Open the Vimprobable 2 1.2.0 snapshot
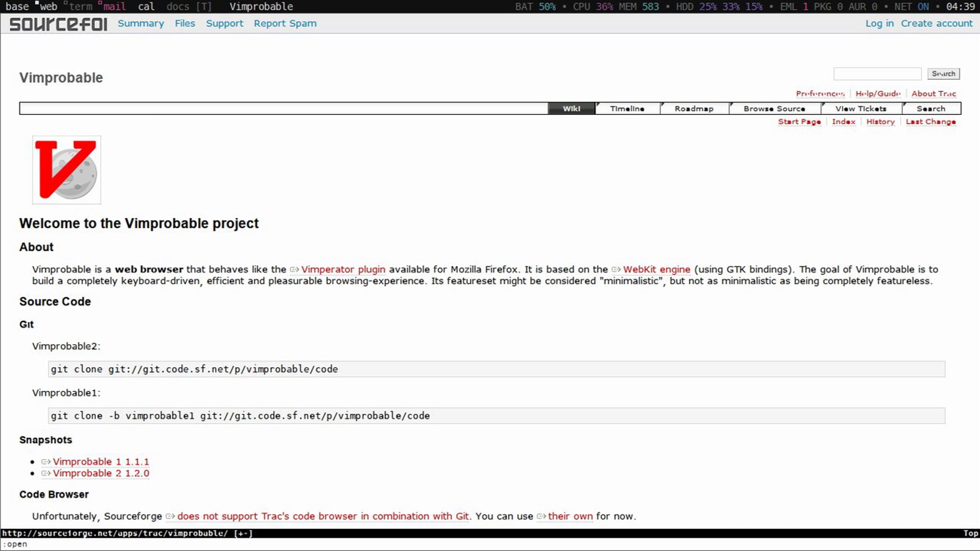The width and height of the screenshot is (980, 551). [101, 473]
